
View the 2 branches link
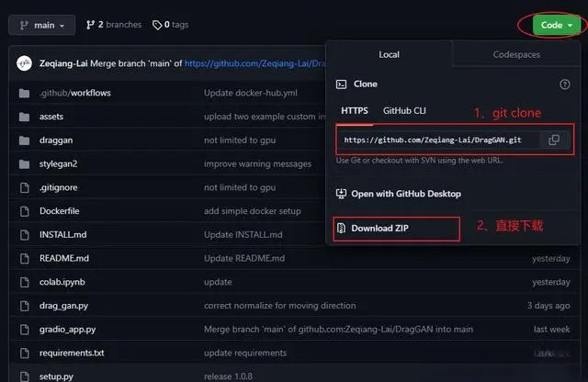coord(114,25)
